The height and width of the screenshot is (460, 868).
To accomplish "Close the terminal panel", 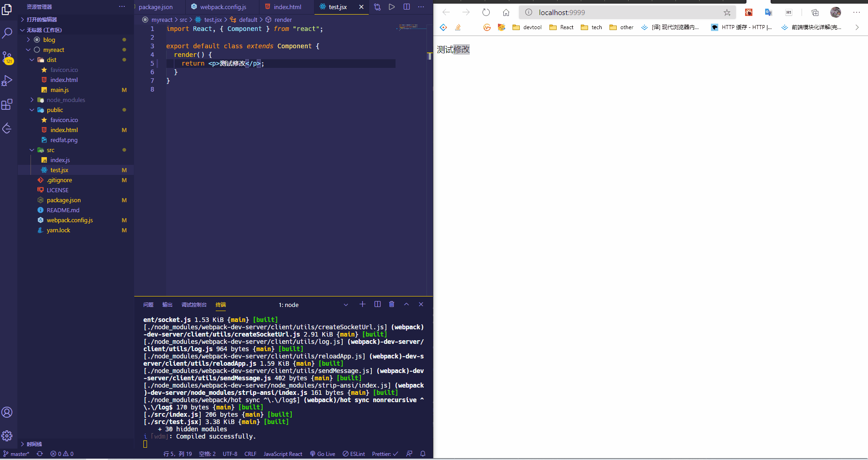I will (421, 304).
